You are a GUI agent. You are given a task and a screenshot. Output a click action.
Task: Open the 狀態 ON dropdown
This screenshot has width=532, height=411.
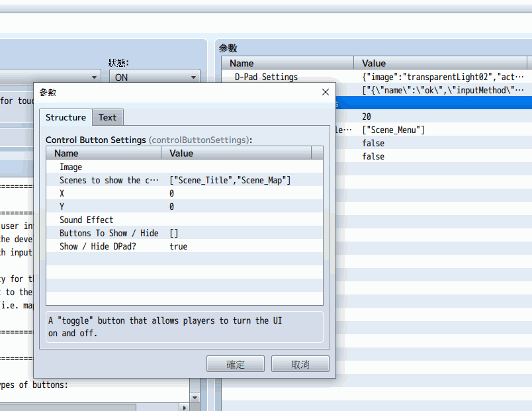[x=155, y=77]
